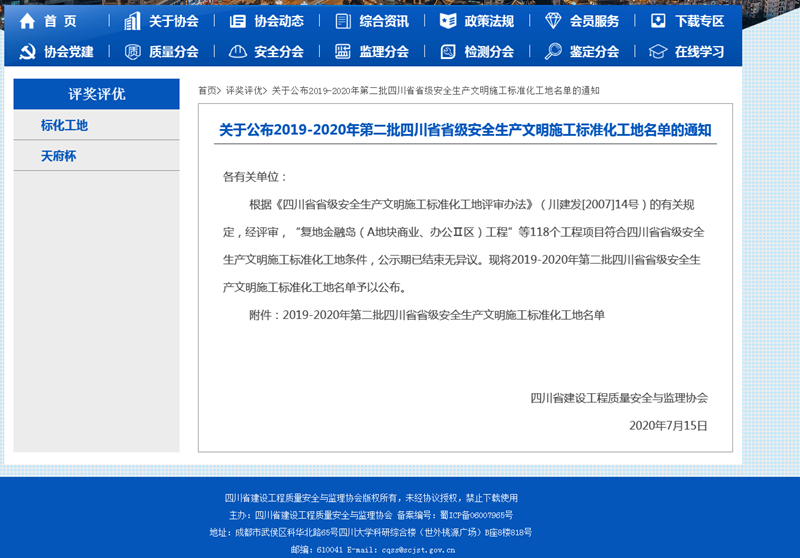Click the document icon beside 综合资讯
This screenshot has width=800, height=558.
(x=343, y=21)
